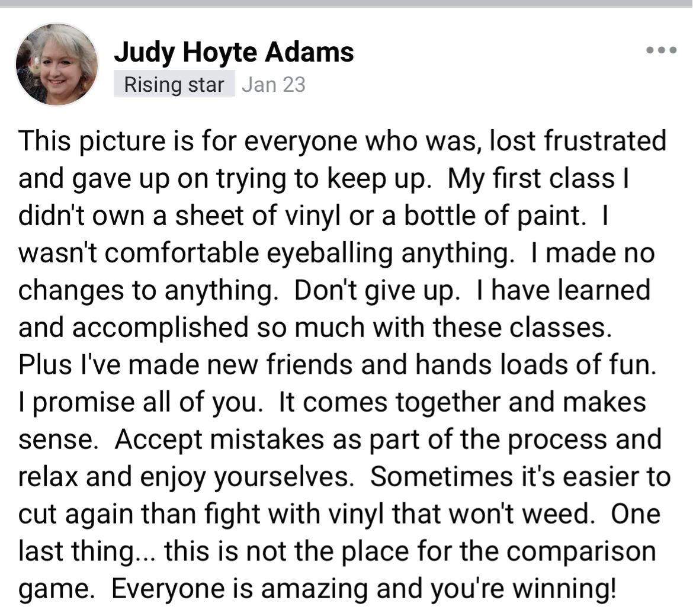Tap the Rising star badge

[174, 84]
